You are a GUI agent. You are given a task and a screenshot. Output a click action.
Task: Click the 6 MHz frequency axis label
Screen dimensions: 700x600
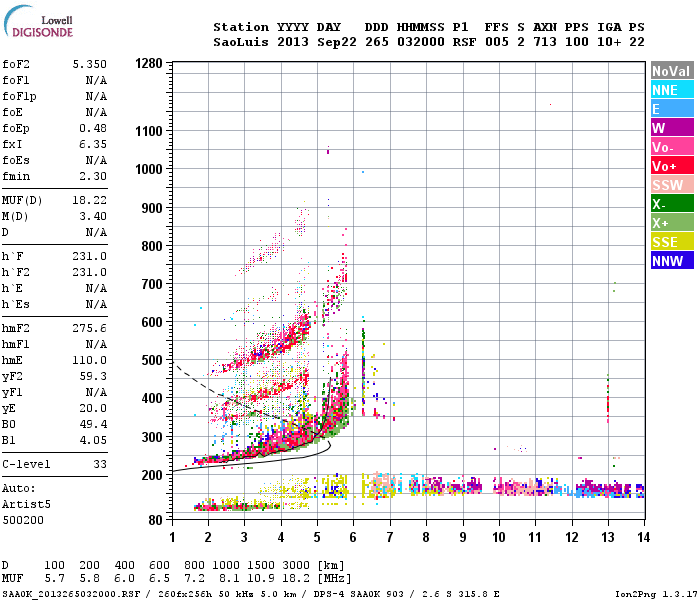[353, 537]
